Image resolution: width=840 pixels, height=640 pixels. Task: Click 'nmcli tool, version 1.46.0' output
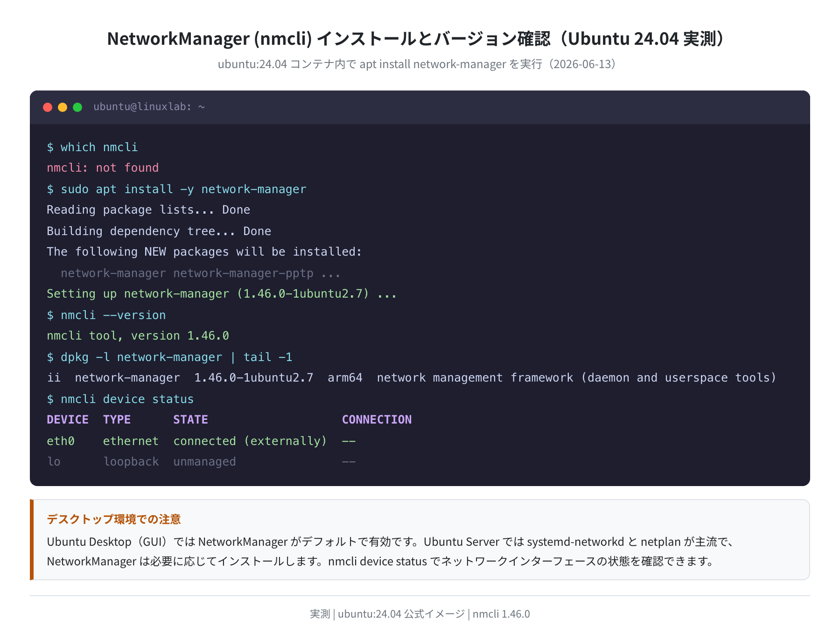pyautogui.click(x=138, y=335)
